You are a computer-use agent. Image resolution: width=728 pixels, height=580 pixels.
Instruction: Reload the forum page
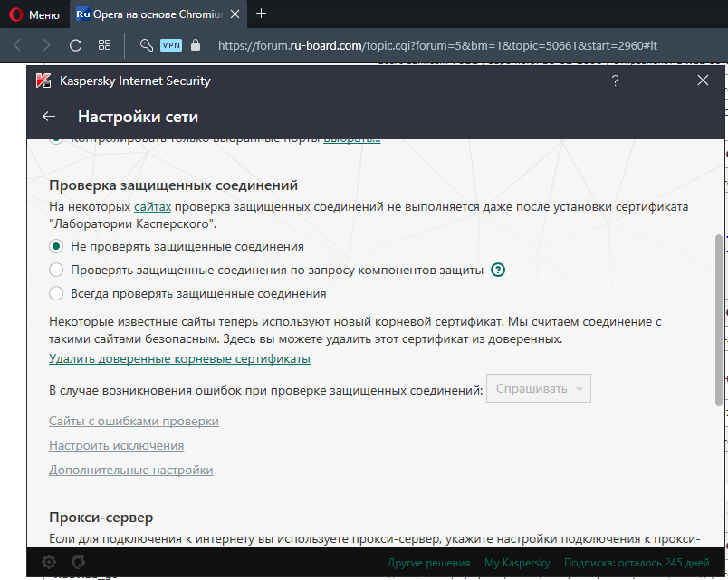(x=75, y=45)
